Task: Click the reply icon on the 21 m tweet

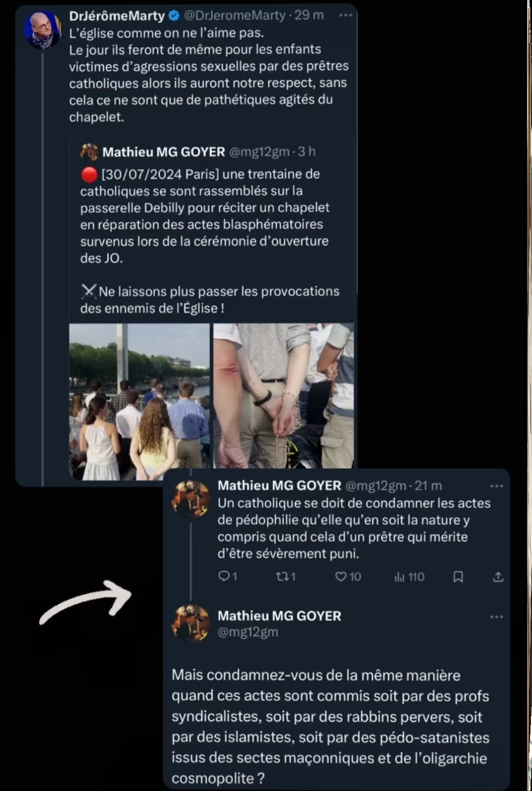Action: coord(224,576)
